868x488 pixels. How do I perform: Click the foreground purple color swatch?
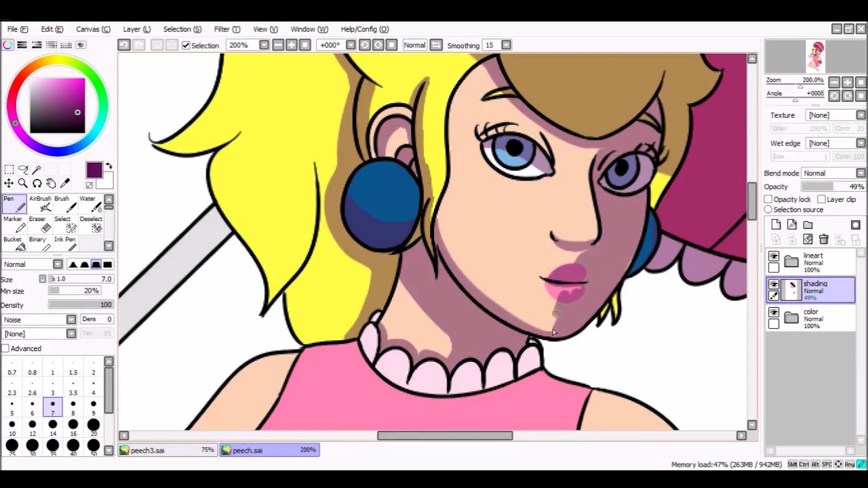tap(94, 170)
